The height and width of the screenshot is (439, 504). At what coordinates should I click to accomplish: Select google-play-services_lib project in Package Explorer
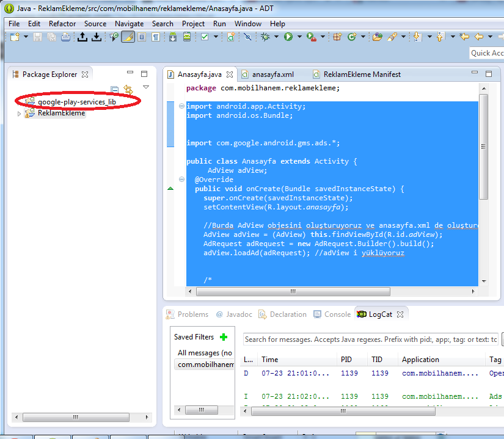click(x=76, y=102)
